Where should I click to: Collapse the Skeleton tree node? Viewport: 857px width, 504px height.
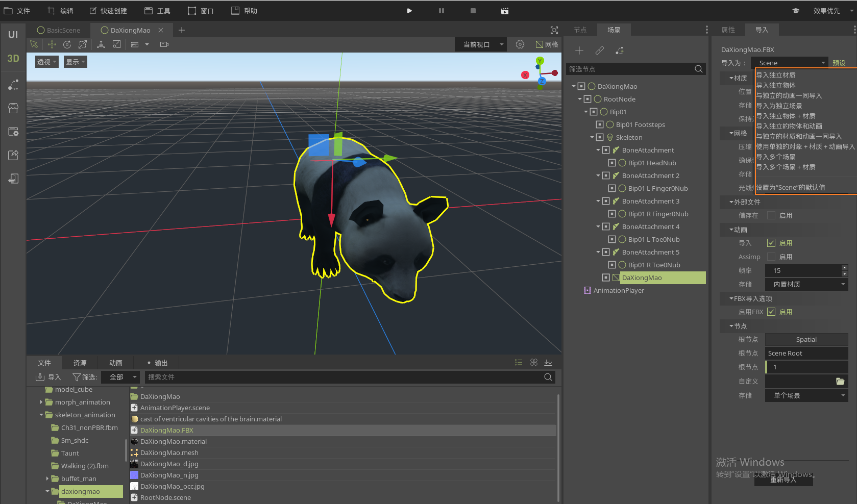(x=592, y=137)
